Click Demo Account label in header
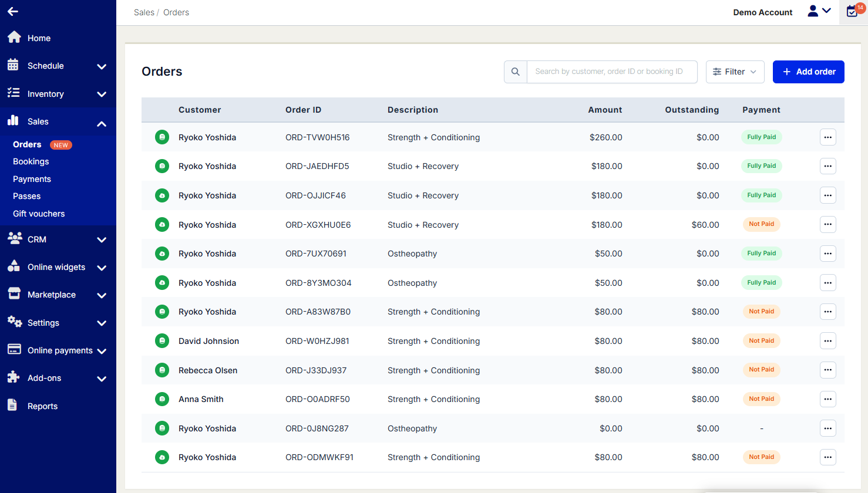The image size is (868, 493). 763,12
